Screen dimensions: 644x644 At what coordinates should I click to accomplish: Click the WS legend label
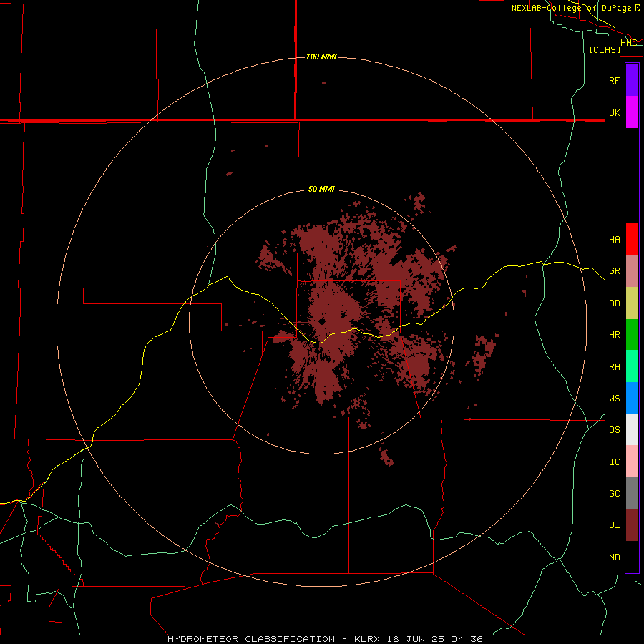(614, 398)
